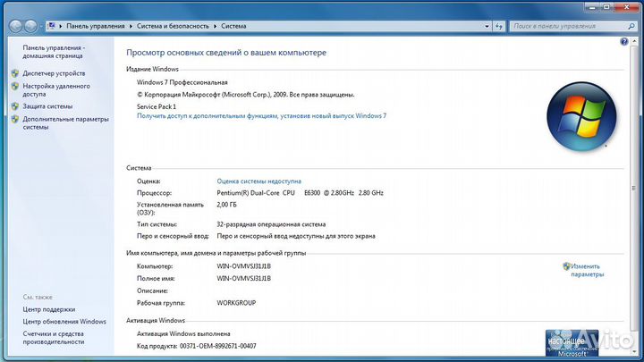Click shield icon next to Настройка удаленного доступа
Viewport: 644px width, 362px height.
pyautogui.click(x=15, y=86)
